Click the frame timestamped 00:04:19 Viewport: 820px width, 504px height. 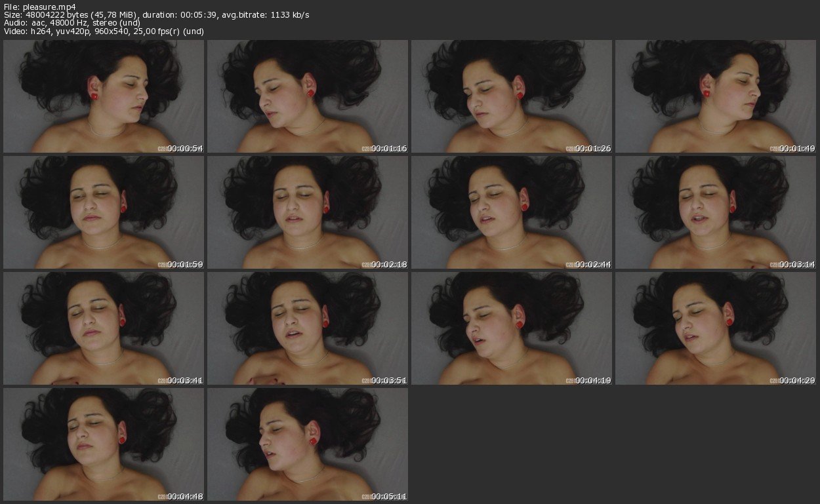pos(512,328)
